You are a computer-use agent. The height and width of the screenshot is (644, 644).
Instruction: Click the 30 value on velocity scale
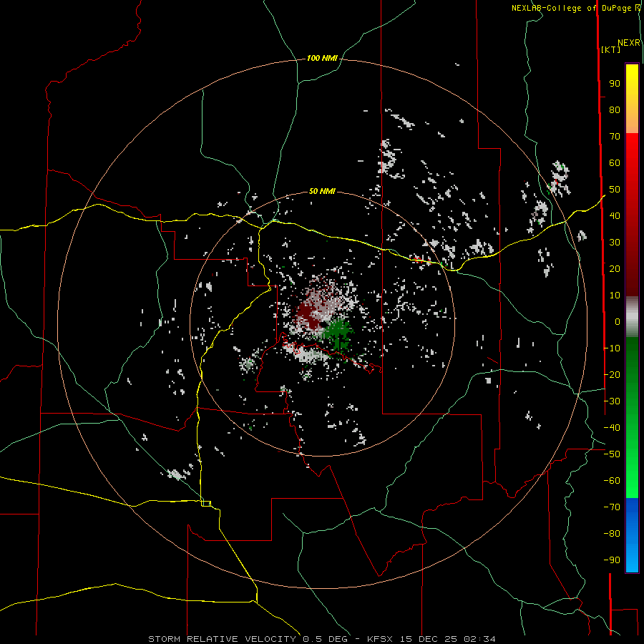(615, 243)
